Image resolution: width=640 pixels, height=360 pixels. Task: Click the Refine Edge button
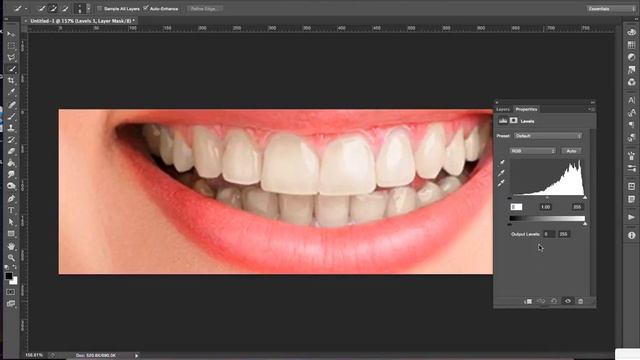click(x=205, y=8)
